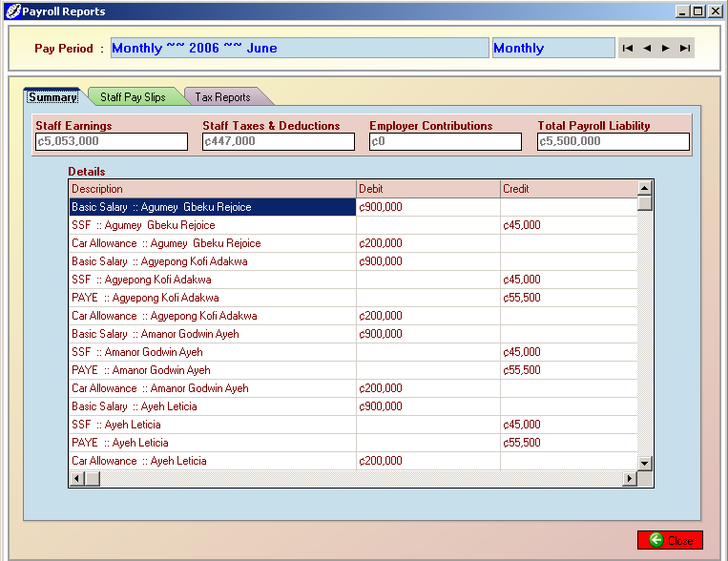Click the Staff Taxes & Deductions field
This screenshot has width=728, height=561.
click(278, 141)
